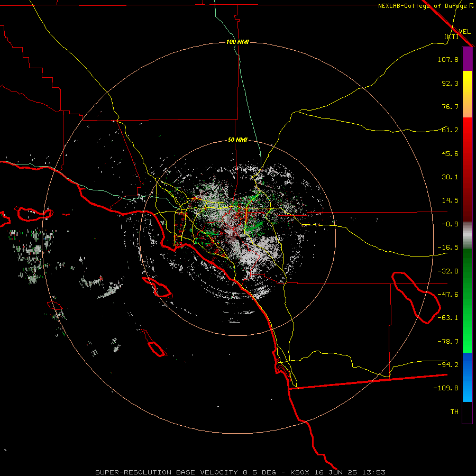Select the 14.5 legend value
Image resolution: width=476 pixels, height=476 pixels.
coord(450,200)
